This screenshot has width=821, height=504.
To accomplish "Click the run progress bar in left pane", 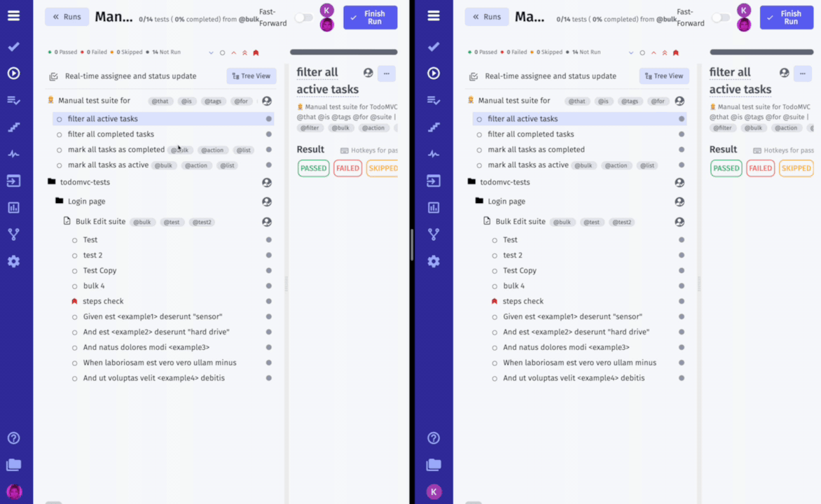I will (x=343, y=52).
